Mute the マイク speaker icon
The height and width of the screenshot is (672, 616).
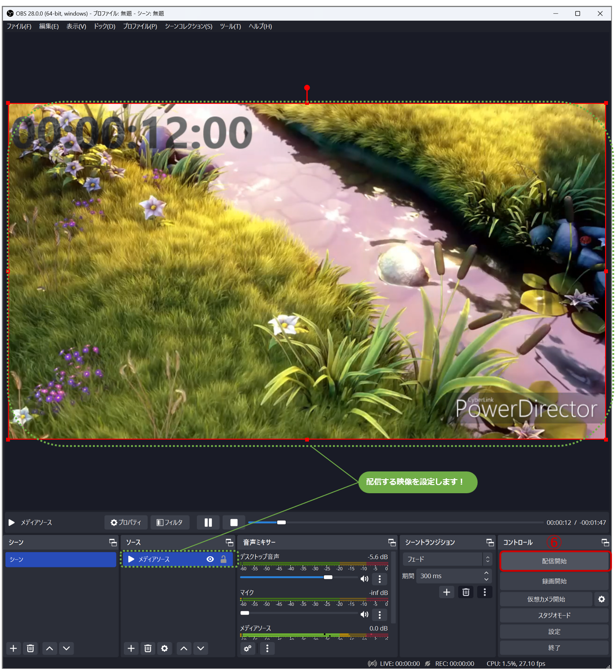coord(364,614)
